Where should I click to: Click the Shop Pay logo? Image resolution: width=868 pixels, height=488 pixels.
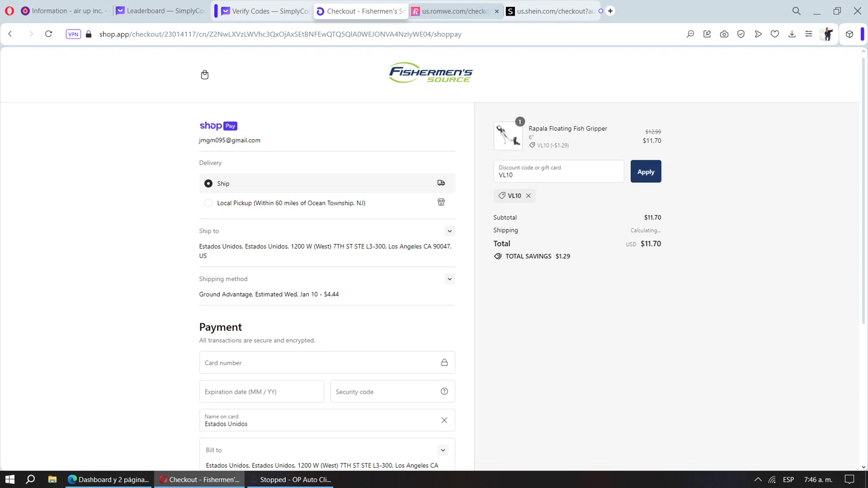218,125
